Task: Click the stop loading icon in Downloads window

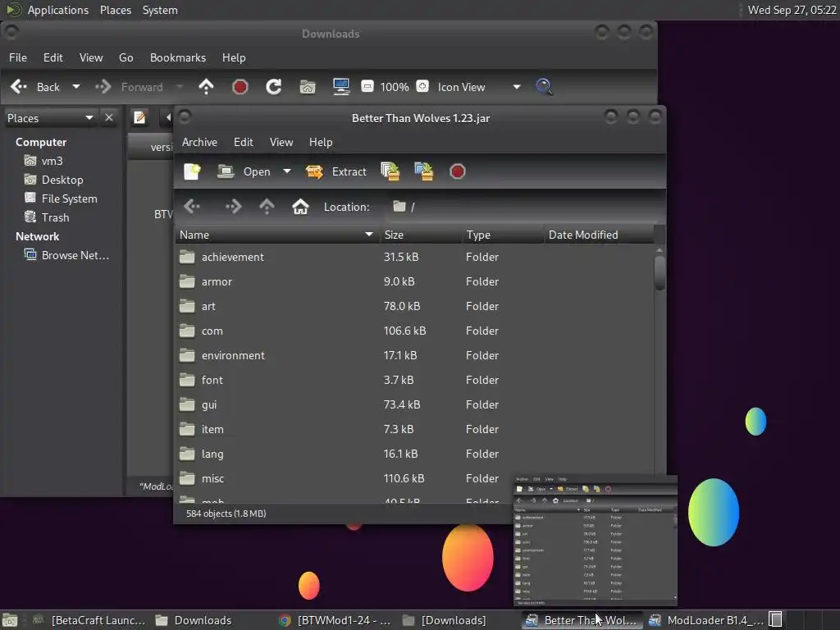Action: click(240, 87)
